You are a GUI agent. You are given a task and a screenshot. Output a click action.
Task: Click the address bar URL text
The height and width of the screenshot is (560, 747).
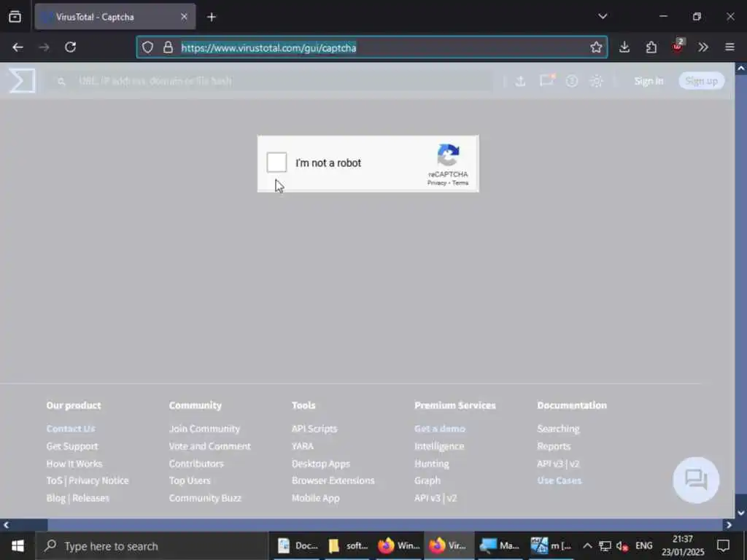(x=268, y=47)
